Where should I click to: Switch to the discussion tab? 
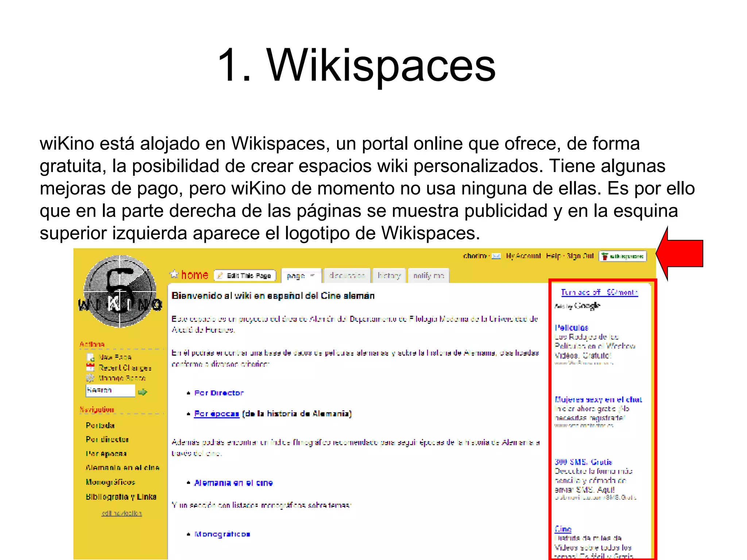[347, 276]
